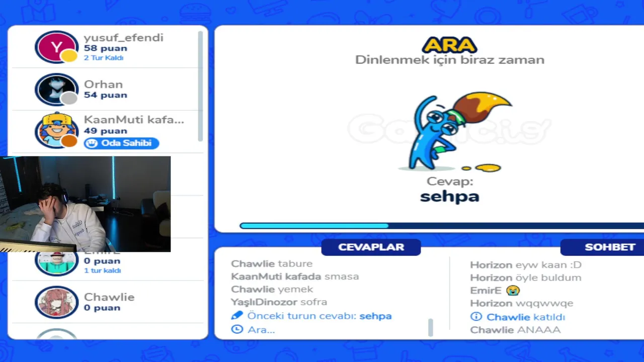The height and width of the screenshot is (362, 644).
Task: Click the 'Chawlie yemek' answer line
Action: (272, 289)
